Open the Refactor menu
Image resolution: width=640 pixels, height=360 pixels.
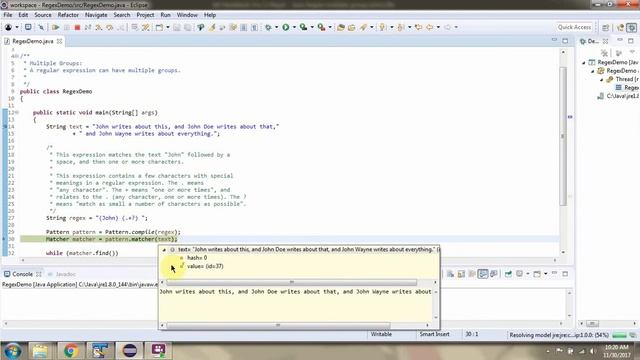[x=68, y=15]
